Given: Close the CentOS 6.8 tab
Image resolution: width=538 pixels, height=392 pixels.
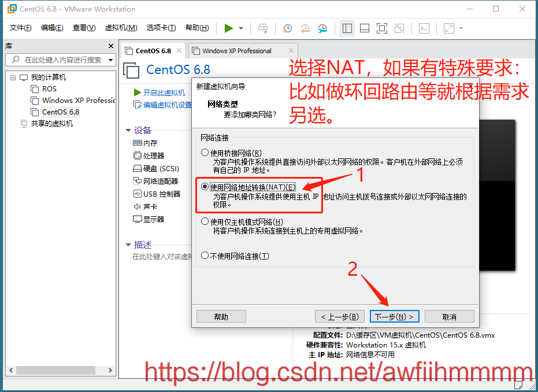Looking at the screenshot, I should pos(179,50).
